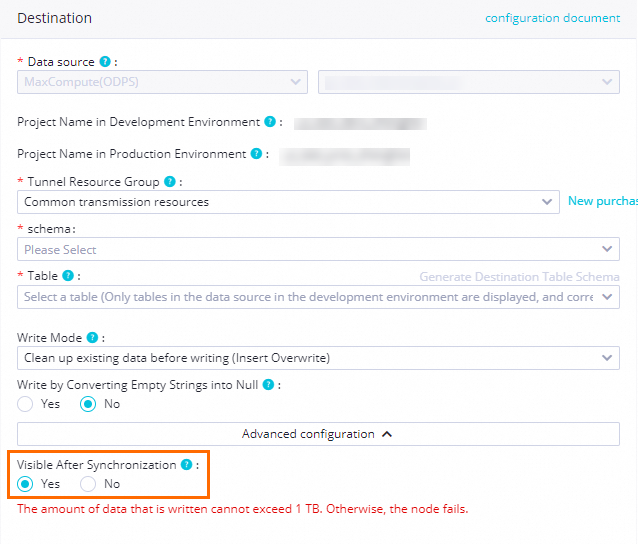The height and width of the screenshot is (544, 638).
Task: Select No for Converting Empty Strings into Null
Action: tap(88, 404)
